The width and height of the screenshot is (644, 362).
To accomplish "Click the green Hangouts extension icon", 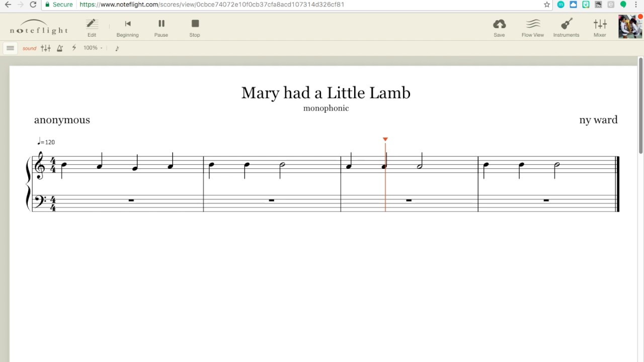I will point(623,5).
